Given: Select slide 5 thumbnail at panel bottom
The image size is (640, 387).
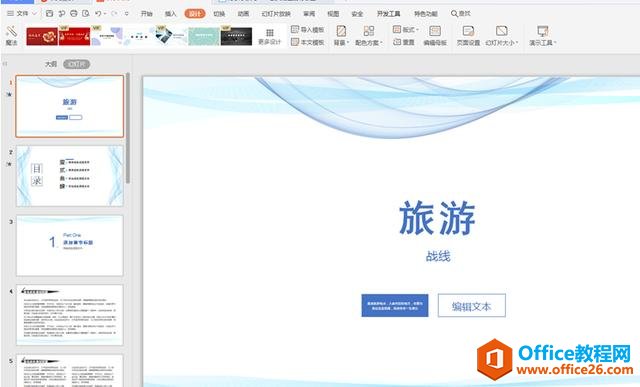Looking at the screenshot, I should 70,371.
